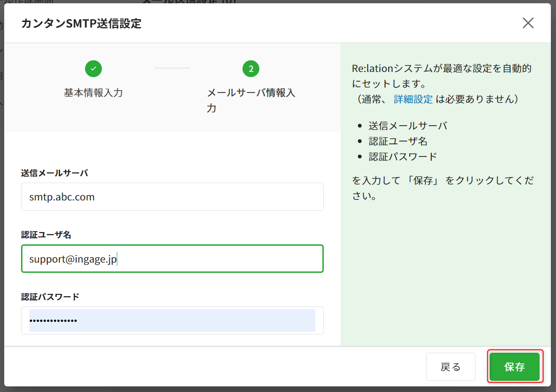Click the Re:lationシステム description text
556x392 pixels.
[x=442, y=76]
